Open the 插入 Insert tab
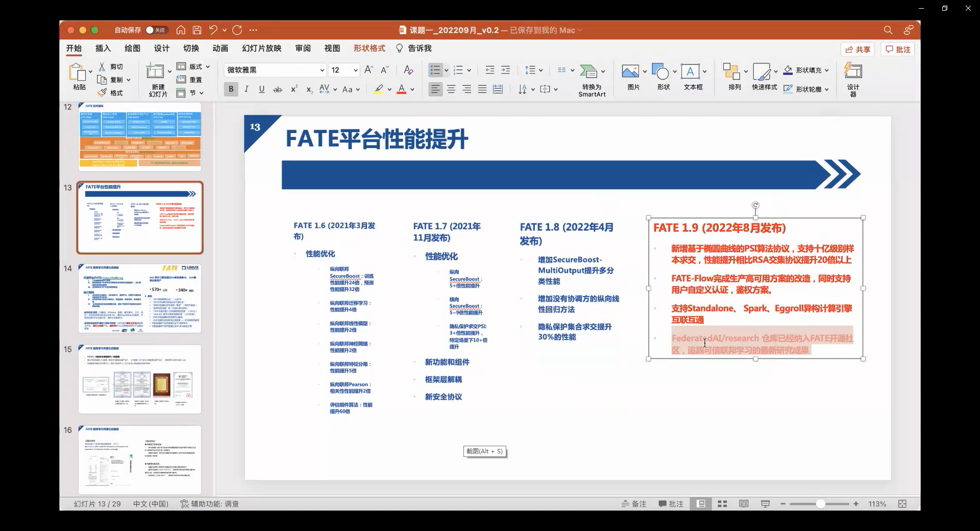980x531 pixels. click(103, 48)
